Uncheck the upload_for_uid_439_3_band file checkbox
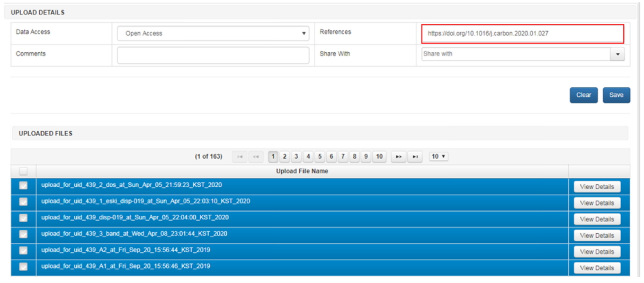Image resolution: width=644 pixels, height=283 pixels. [23, 234]
